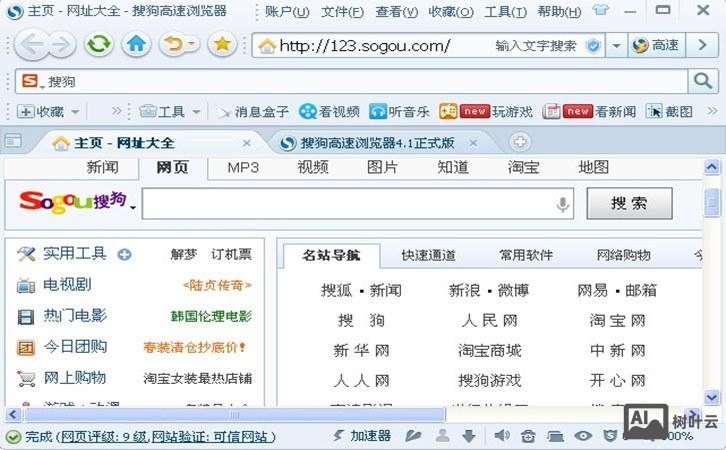
Task: Open dropdown beside the Sogou page logo
Action: click(133, 207)
